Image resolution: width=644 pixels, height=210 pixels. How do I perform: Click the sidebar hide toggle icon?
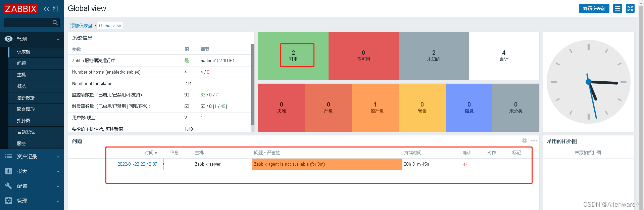pos(55,9)
